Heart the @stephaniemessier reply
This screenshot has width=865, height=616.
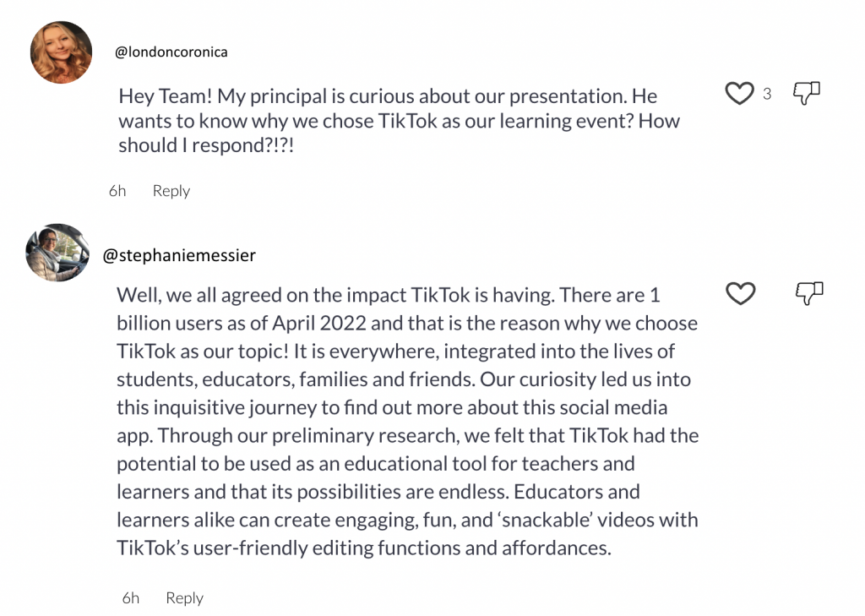pos(741,294)
